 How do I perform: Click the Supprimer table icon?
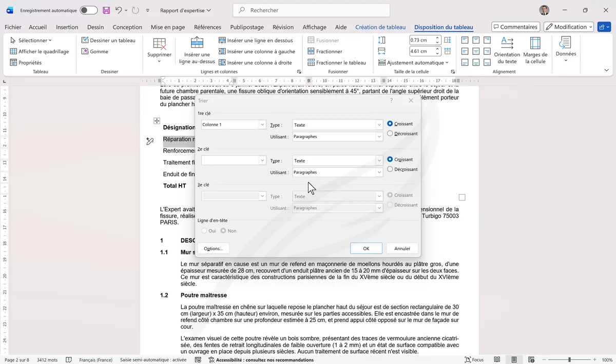[159, 44]
